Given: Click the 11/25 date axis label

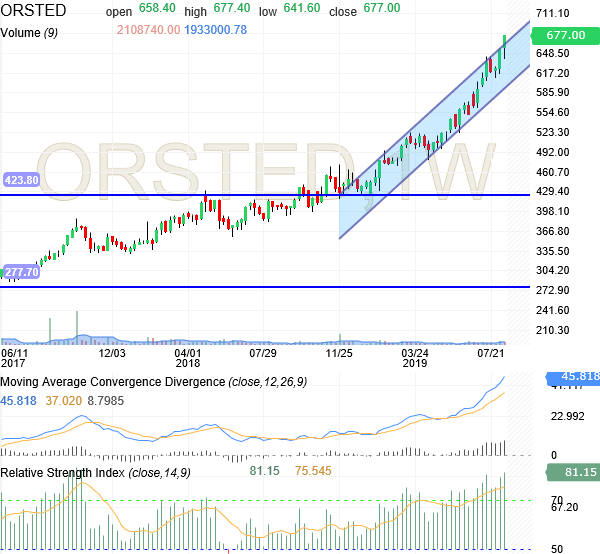Looking at the screenshot, I should [339, 353].
